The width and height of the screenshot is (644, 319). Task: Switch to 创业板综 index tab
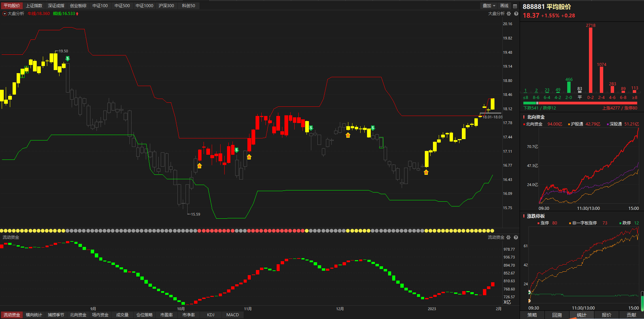pyautogui.click(x=78, y=6)
